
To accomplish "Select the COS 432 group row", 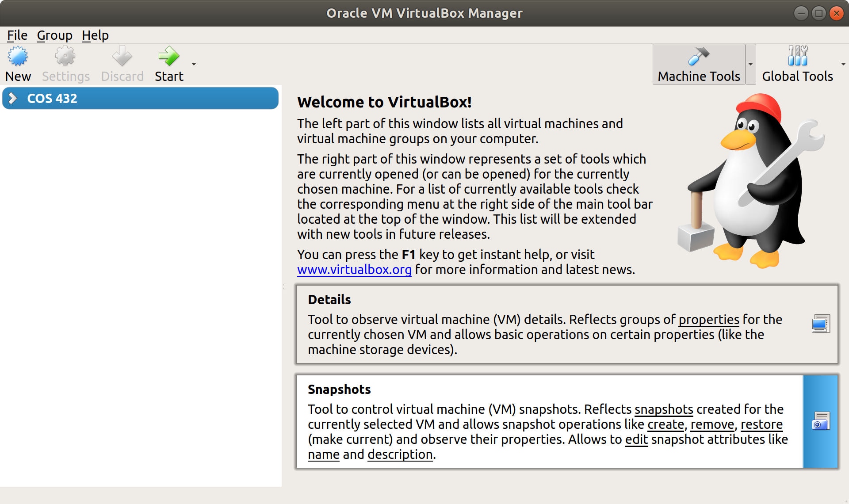I will tap(140, 98).
